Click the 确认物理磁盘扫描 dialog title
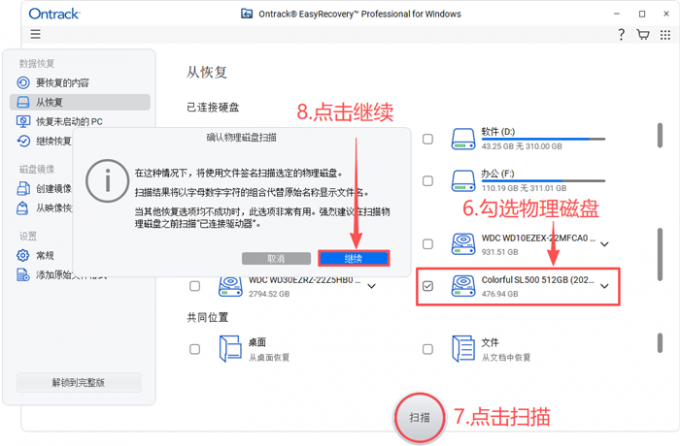This screenshot has height=446, width=680. (x=241, y=138)
